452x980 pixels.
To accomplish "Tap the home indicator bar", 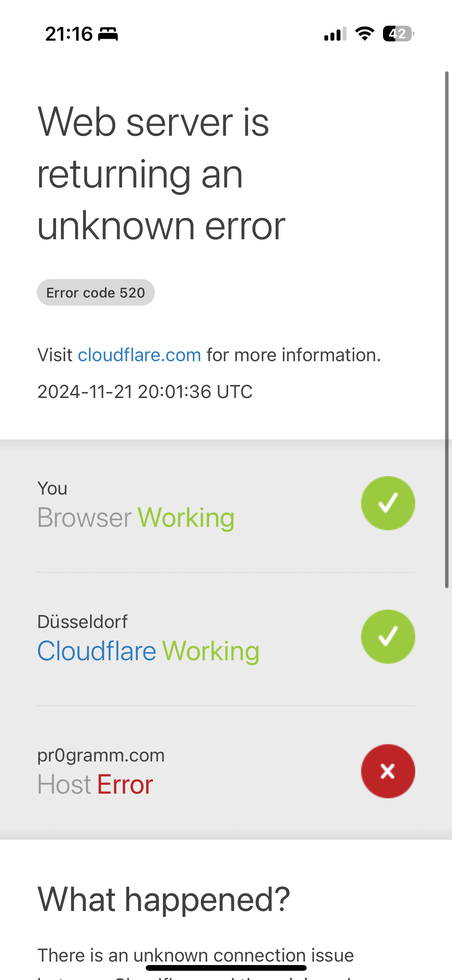I will pos(226,968).
